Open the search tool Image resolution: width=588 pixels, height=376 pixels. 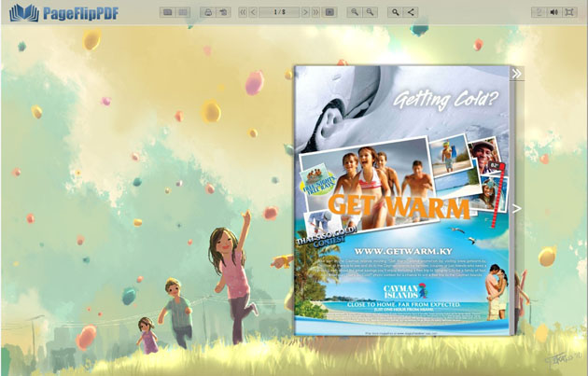(x=395, y=12)
